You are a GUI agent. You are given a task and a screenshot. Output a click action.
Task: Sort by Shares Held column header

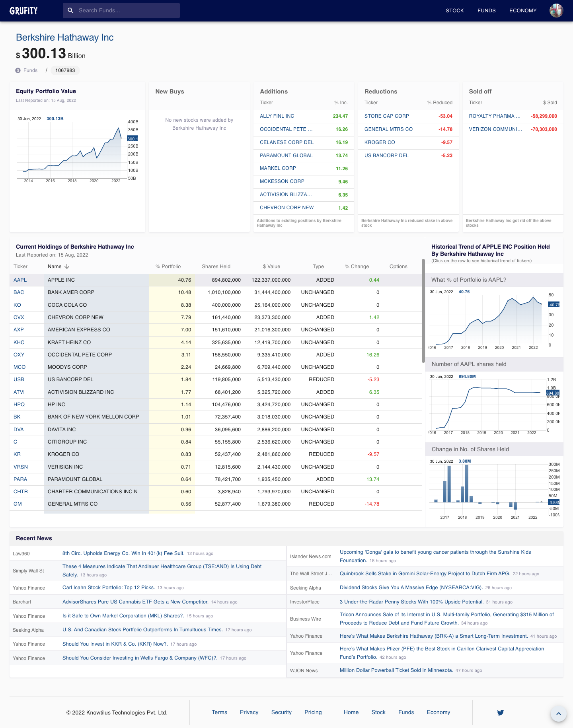tap(216, 267)
